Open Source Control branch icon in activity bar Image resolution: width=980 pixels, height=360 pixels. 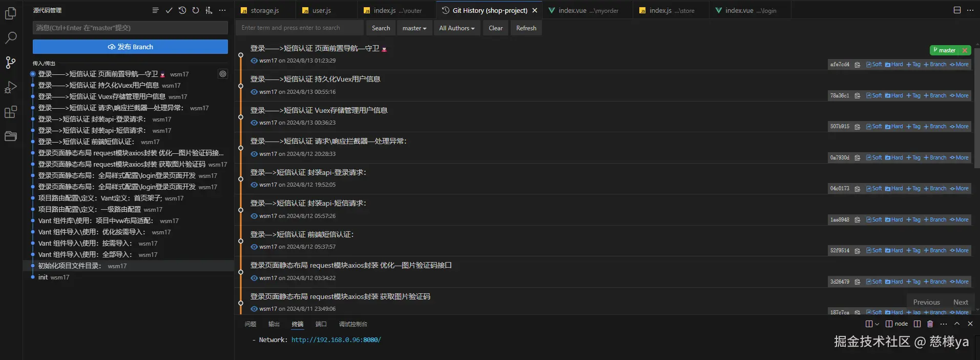pyautogui.click(x=11, y=63)
